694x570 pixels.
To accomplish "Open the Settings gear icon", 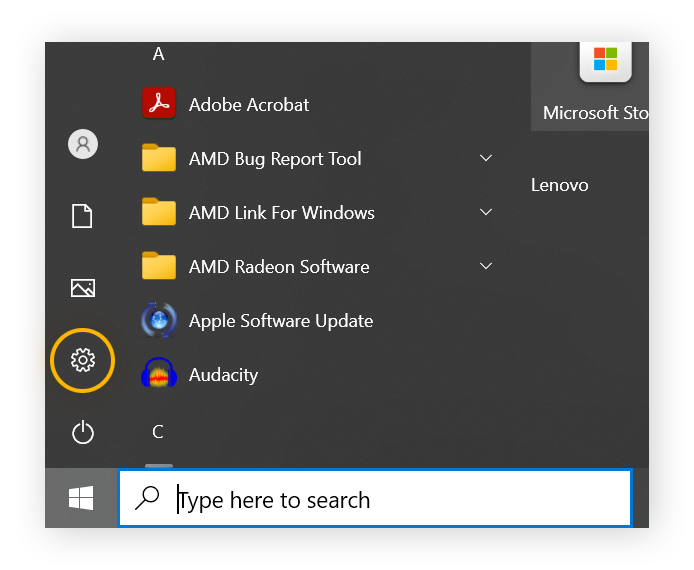I will (x=83, y=359).
